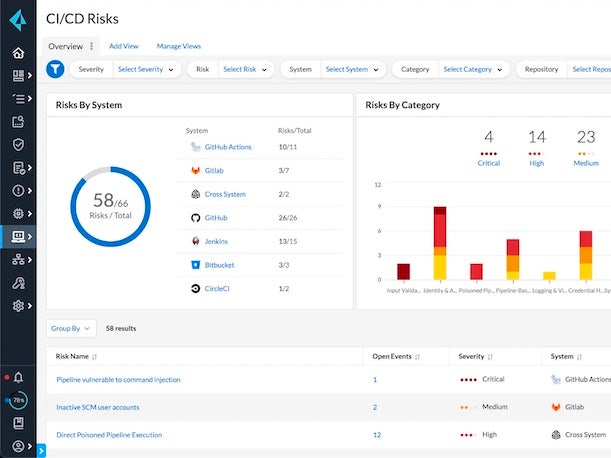Image resolution: width=611 pixels, height=458 pixels.
Task: Select the Overview tab
Action: 66,46
